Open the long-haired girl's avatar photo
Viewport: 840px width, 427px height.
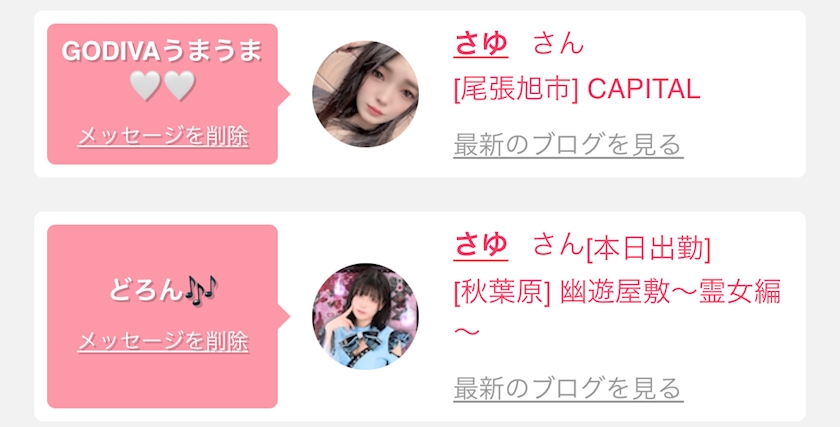[x=365, y=94]
